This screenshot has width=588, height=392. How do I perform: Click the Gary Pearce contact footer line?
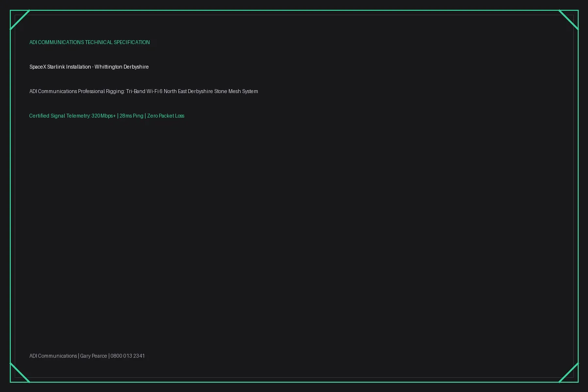click(x=87, y=356)
